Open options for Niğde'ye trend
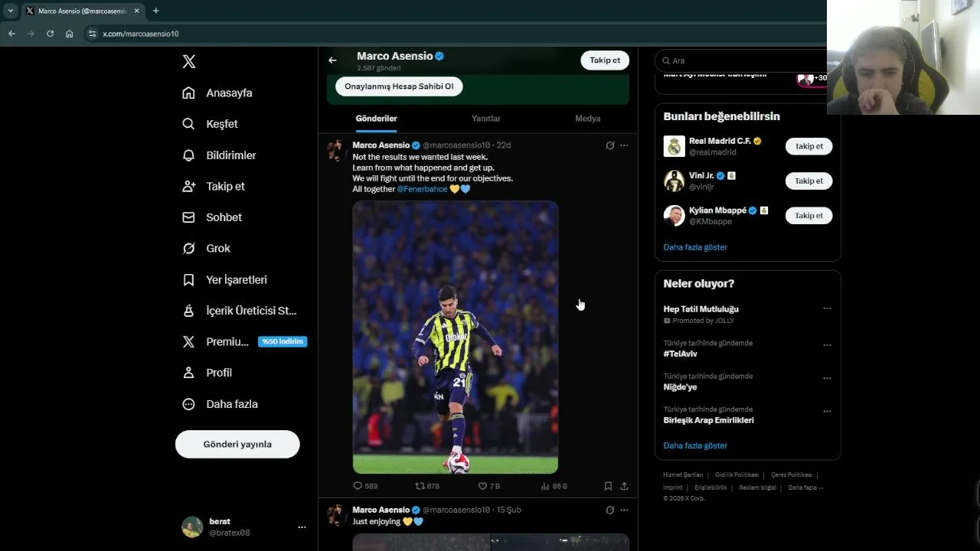The height and width of the screenshot is (551, 980). point(827,378)
